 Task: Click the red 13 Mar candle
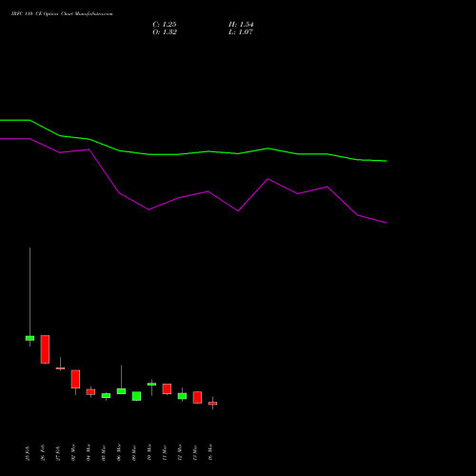point(197,397)
